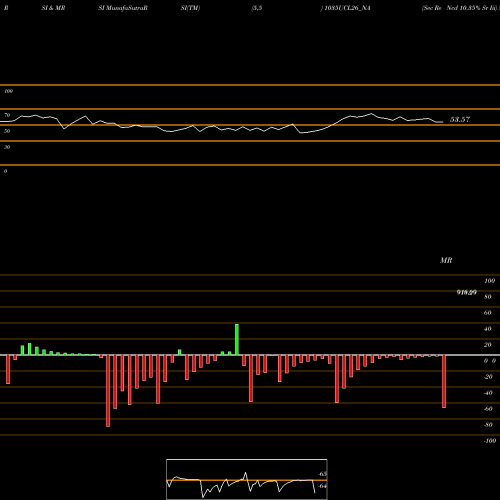Viewport: 500px width, 500px height.
Task: Click the 30 level label on RSI axis
Action: click(x=7, y=147)
